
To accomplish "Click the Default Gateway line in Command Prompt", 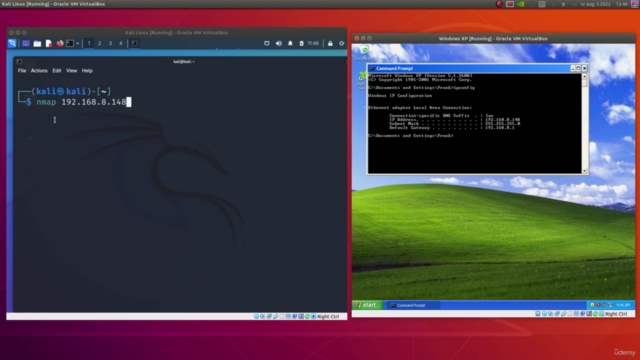I will 452,128.
